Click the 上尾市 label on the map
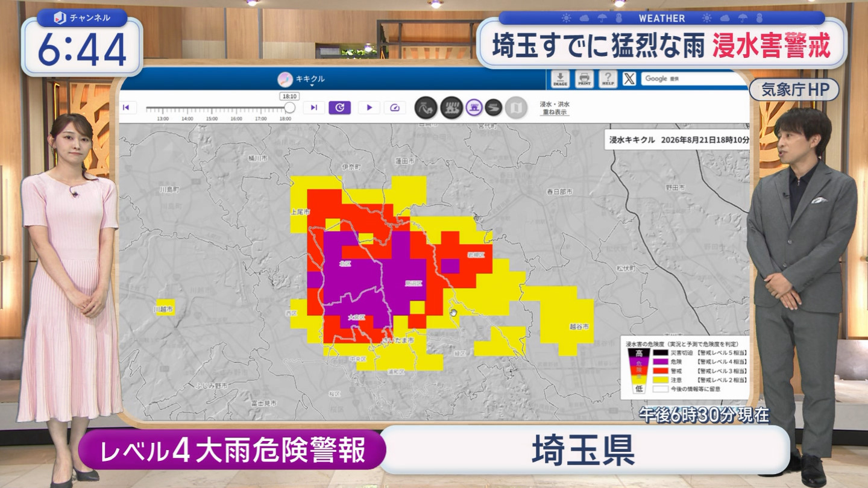The height and width of the screenshot is (488, 868). tap(300, 212)
